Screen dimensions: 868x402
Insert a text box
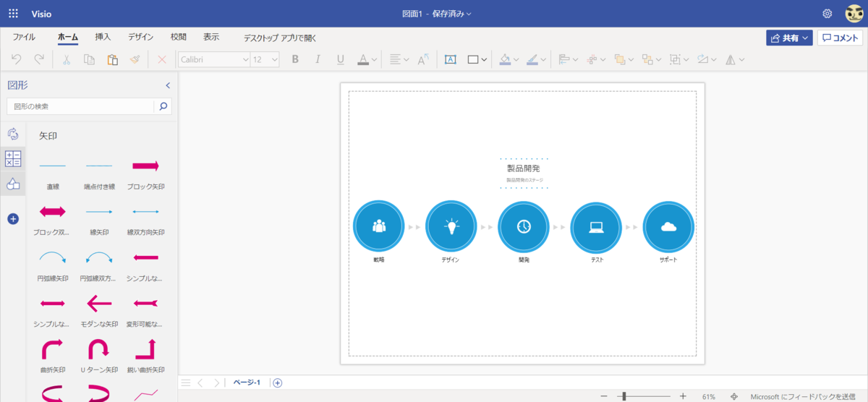point(450,60)
